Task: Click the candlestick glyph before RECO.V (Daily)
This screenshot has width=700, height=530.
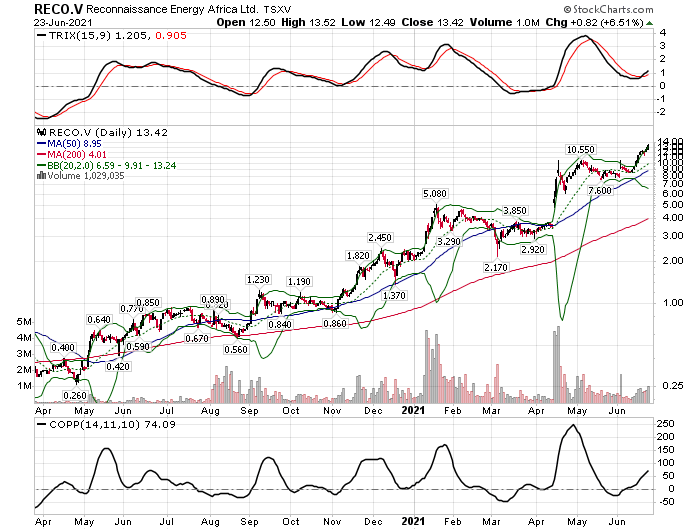Action: (42, 133)
